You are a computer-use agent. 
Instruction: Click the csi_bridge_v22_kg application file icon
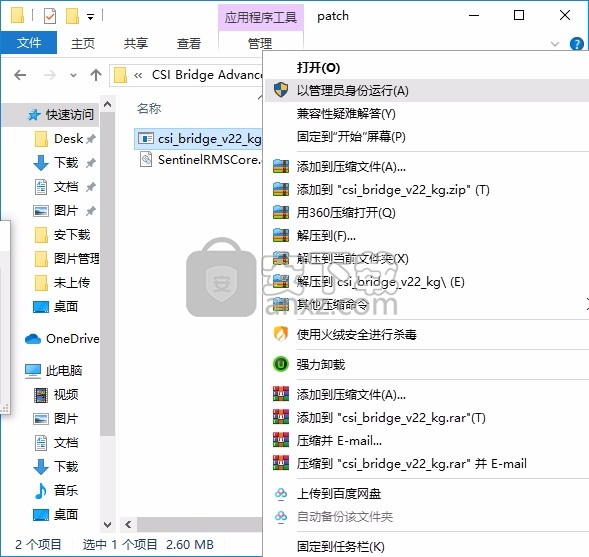pyautogui.click(x=146, y=139)
